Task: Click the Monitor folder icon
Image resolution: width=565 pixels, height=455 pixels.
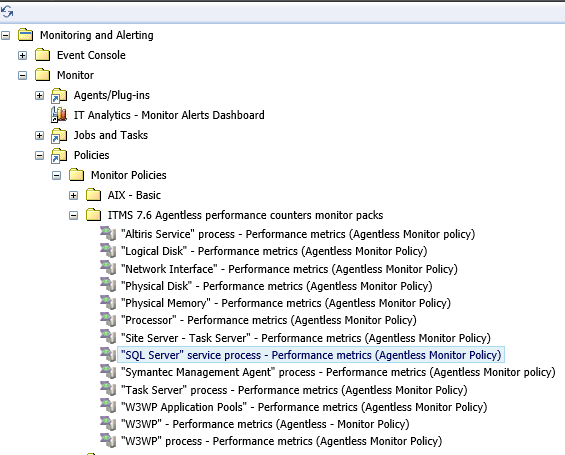Action: pyautogui.click(x=43, y=75)
